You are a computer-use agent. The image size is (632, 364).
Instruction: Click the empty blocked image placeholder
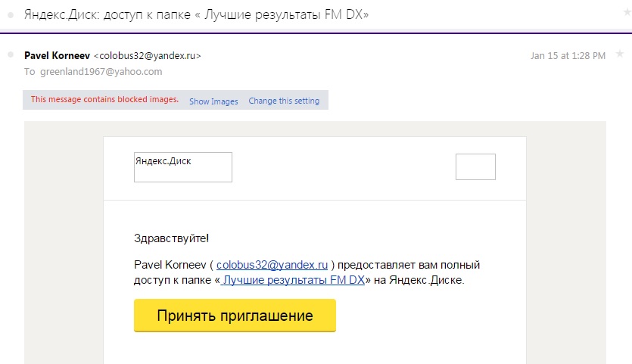tap(475, 166)
